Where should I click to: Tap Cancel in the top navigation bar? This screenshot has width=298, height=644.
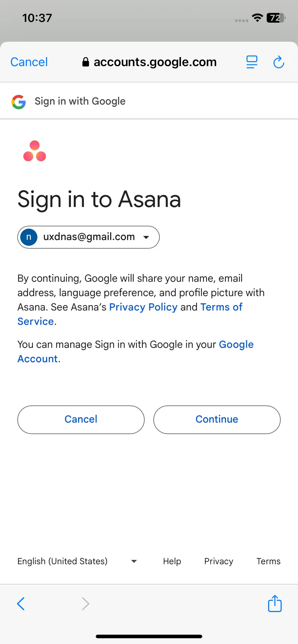[x=29, y=62]
